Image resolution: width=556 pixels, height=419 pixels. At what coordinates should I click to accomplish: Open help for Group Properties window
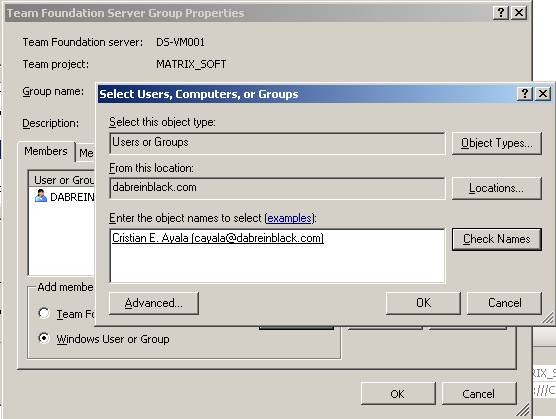(501, 13)
